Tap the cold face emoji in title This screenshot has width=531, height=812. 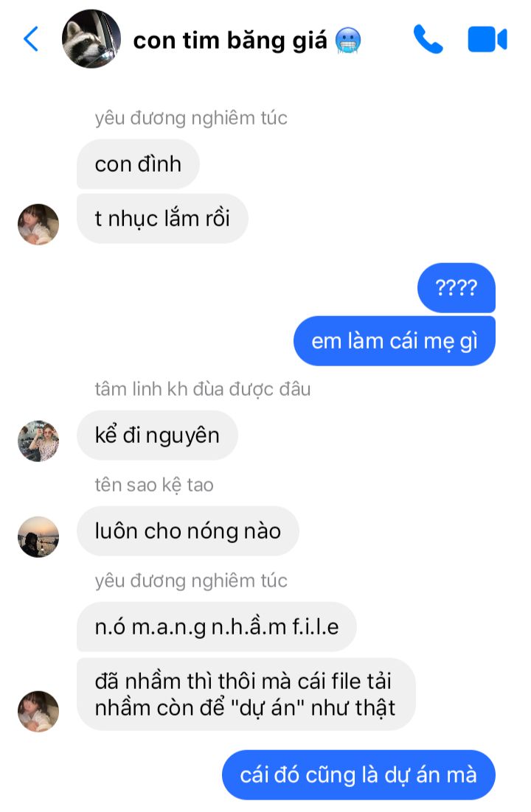(348, 41)
